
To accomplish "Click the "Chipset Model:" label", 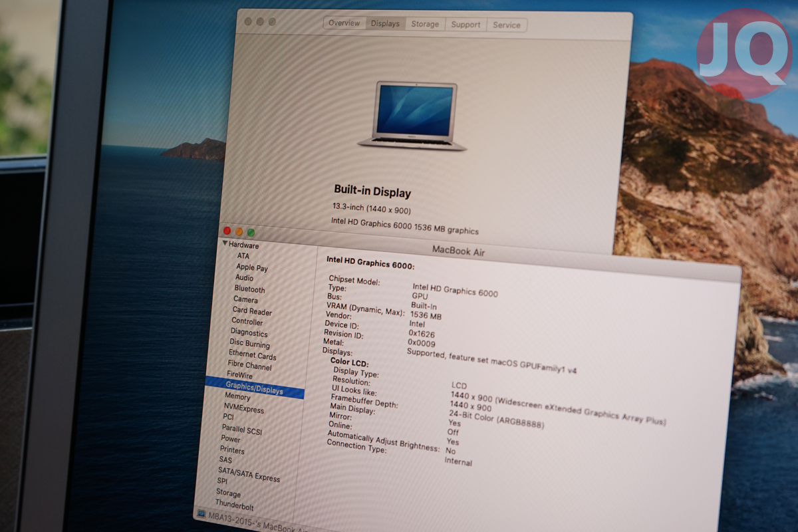I will (x=354, y=281).
